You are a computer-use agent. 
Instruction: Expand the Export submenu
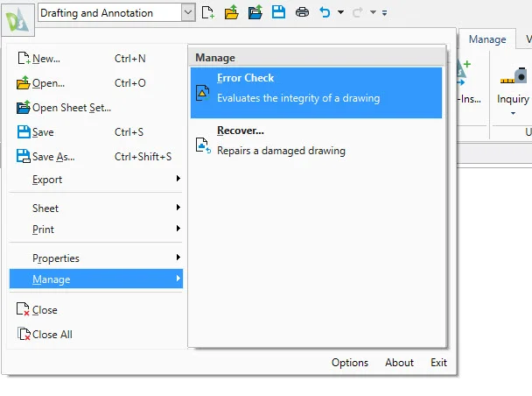click(96, 180)
